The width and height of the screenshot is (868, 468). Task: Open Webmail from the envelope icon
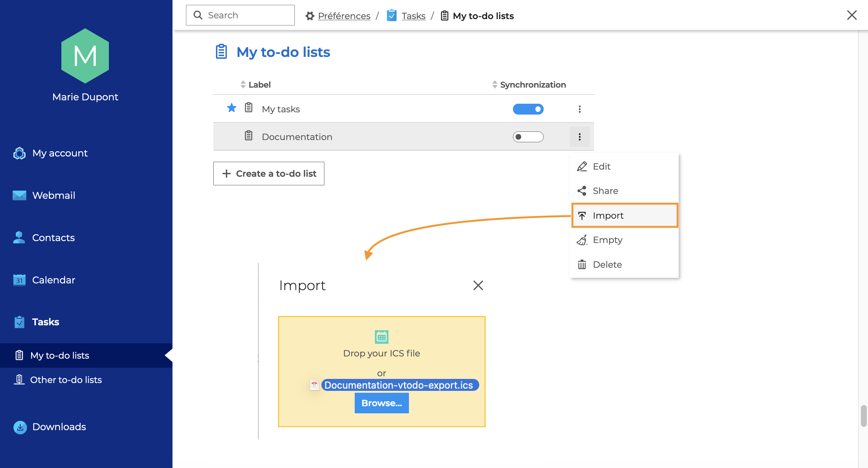(19, 195)
